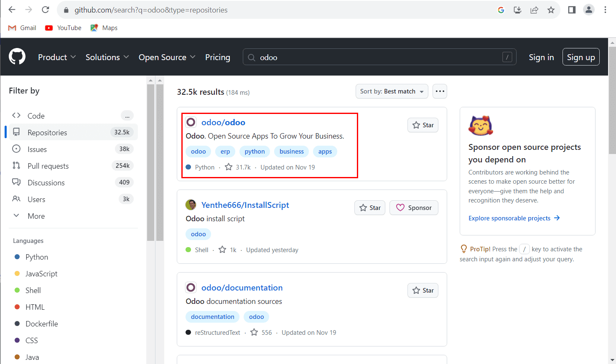
Task: Bookmark this page with star icon
Action: (551, 10)
